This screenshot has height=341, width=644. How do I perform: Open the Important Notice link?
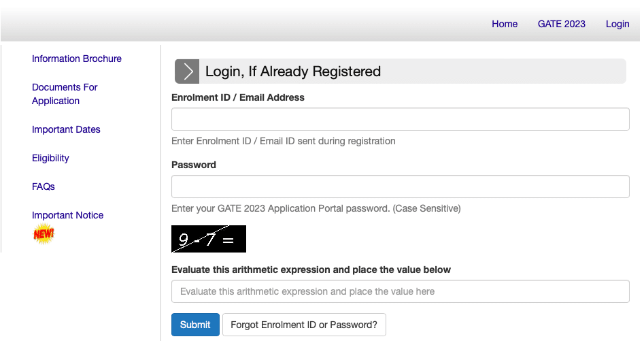(x=68, y=215)
